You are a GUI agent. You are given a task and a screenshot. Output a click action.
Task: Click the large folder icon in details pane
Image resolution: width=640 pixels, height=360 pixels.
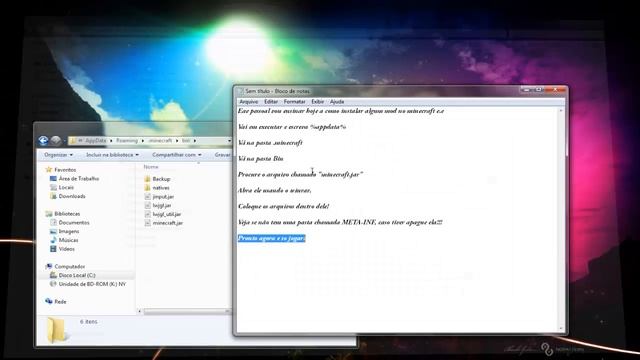click(x=56, y=329)
